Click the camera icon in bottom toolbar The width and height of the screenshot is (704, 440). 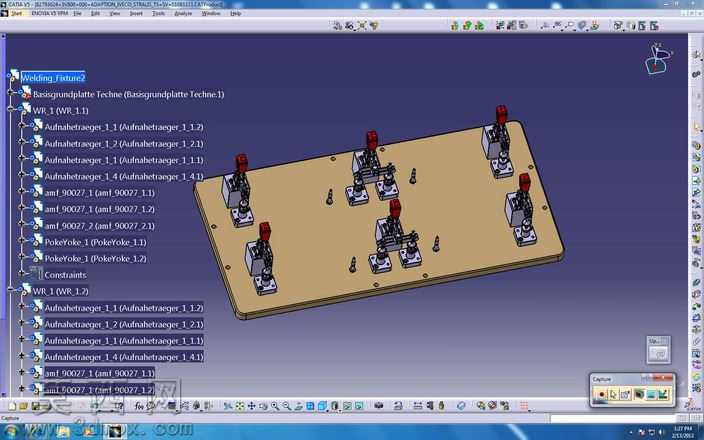click(x=378, y=406)
